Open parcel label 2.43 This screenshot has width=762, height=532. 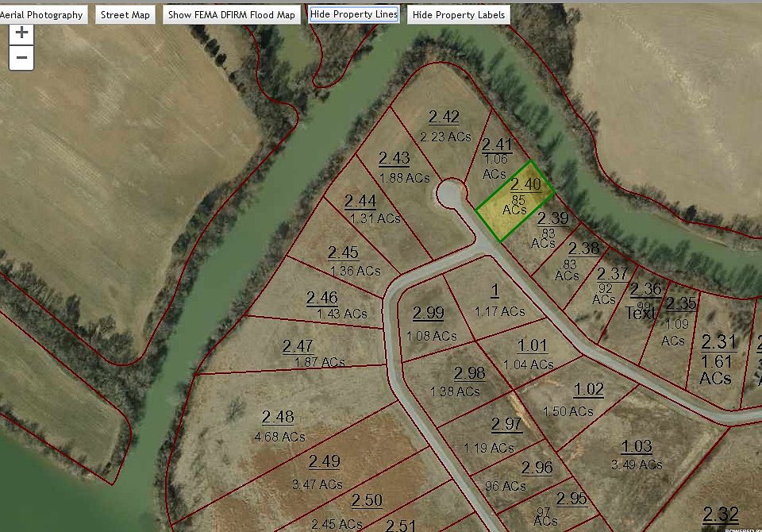pos(394,158)
